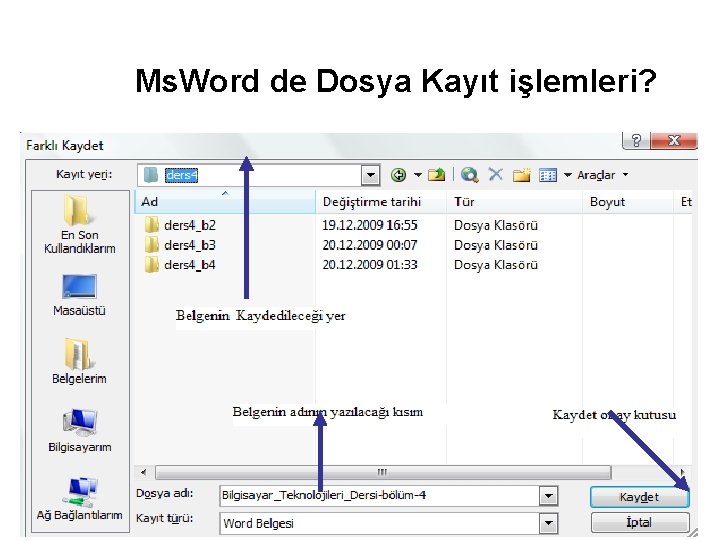Image resolution: width=720 pixels, height=540 pixels.
Task: Click the Kaydet button
Action: coord(639,497)
